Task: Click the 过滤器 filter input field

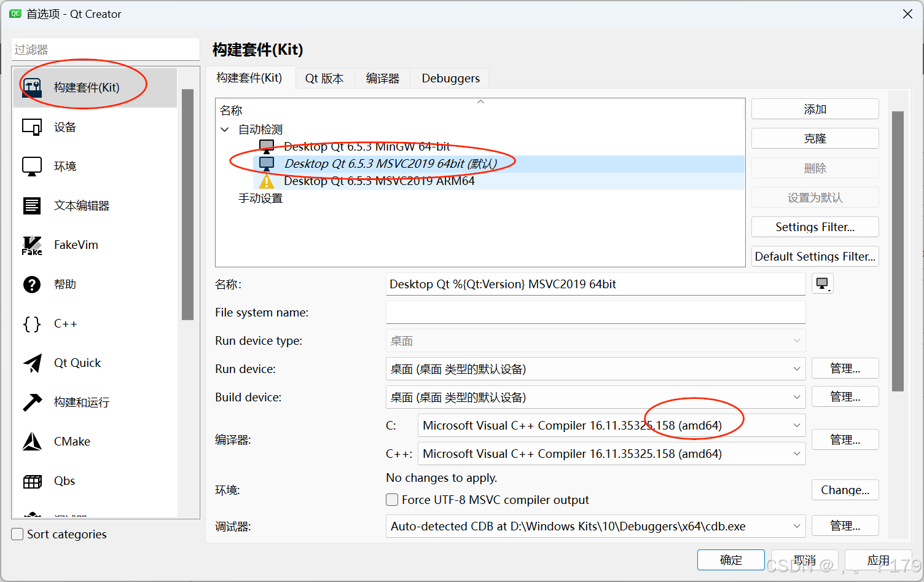Action: coord(105,49)
